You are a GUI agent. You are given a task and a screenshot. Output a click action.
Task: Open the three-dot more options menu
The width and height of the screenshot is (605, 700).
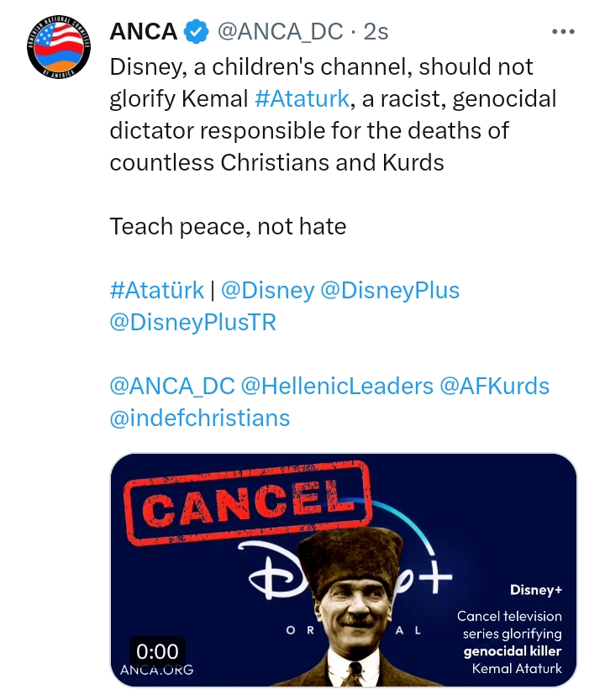coord(562,31)
